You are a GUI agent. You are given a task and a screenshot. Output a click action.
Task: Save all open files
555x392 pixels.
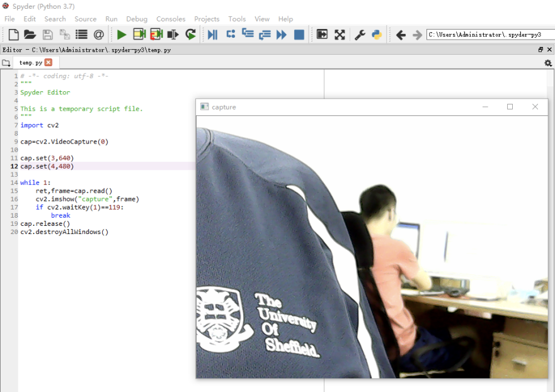point(64,35)
